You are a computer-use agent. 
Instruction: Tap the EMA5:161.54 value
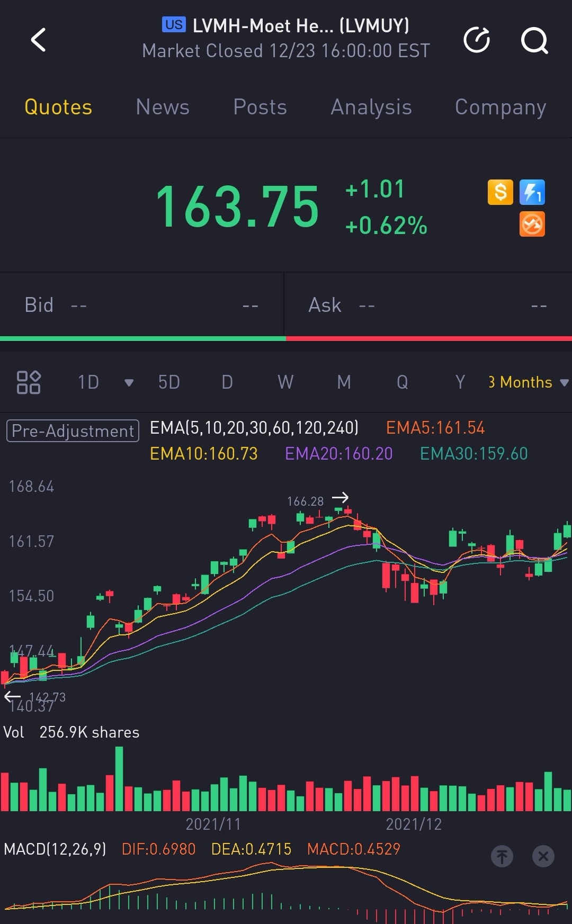click(x=435, y=427)
